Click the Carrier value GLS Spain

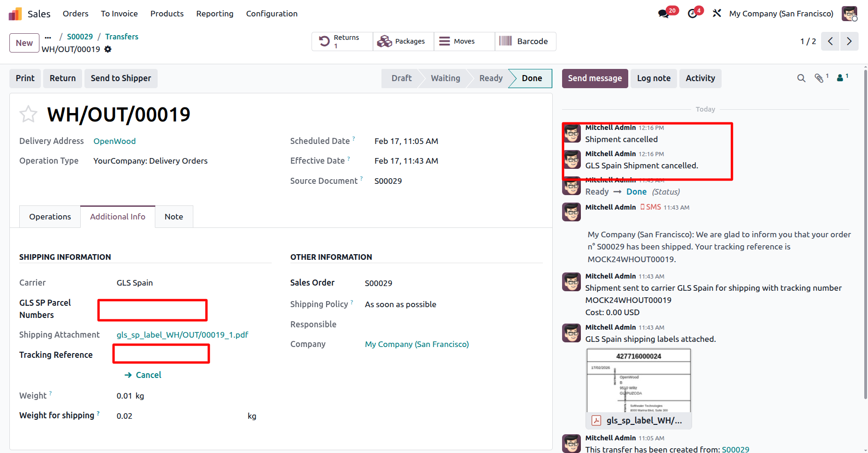click(x=135, y=283)
